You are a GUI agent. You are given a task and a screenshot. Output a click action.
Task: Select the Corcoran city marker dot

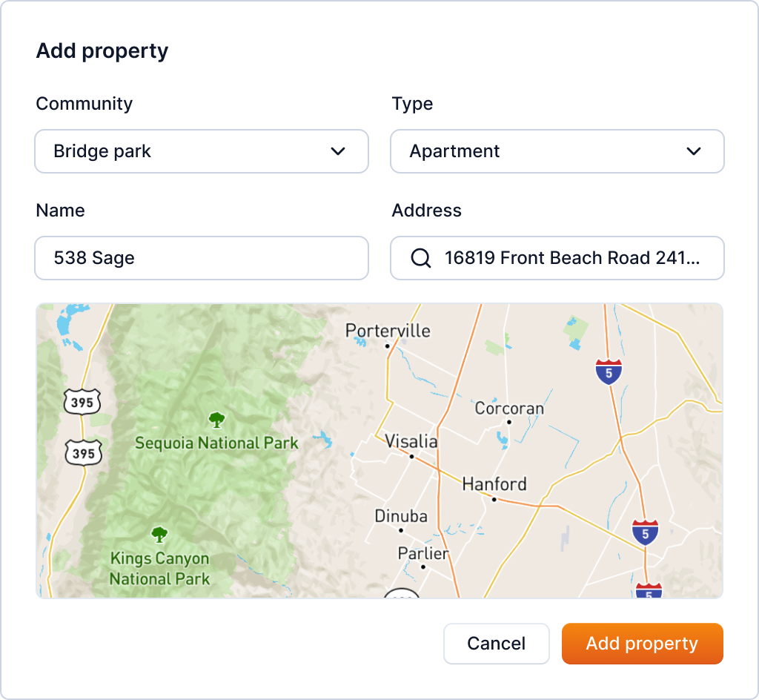(509, 422)
